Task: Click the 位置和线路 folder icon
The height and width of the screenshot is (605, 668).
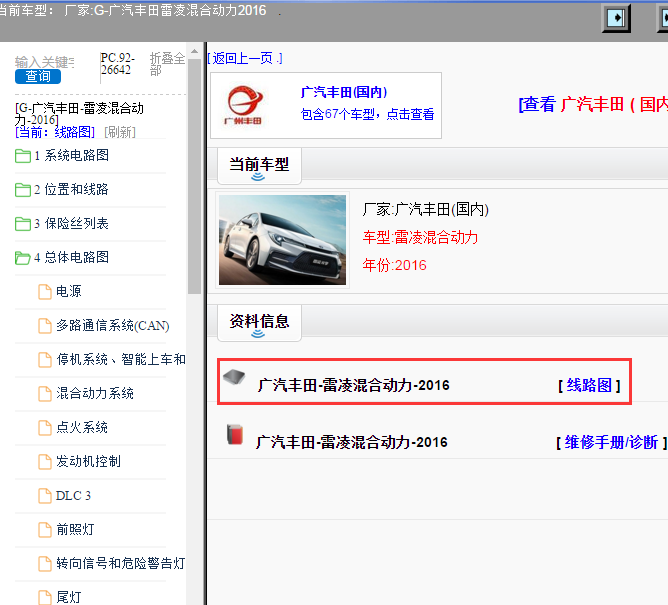Action: tap(23, 190)
